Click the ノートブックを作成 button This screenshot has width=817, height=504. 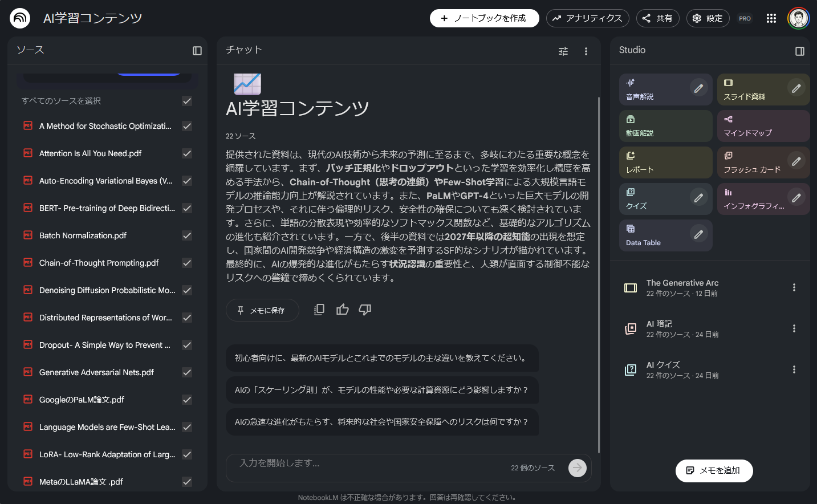(x=484, y=18)
